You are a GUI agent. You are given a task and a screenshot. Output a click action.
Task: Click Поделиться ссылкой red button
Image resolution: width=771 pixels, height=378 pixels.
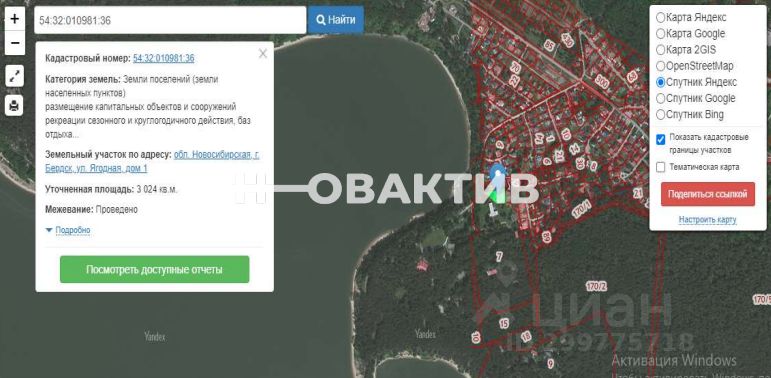tap(708, 194)
